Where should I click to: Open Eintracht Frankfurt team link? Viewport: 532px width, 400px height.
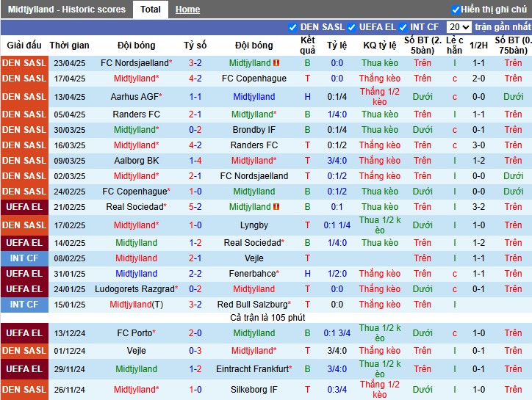[254, 369]
